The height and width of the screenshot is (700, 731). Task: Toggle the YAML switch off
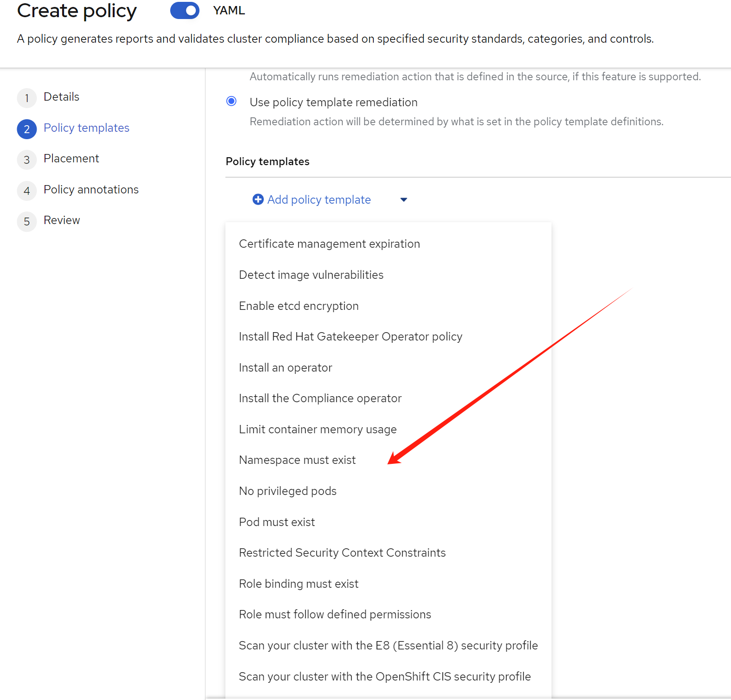point(185,11)
